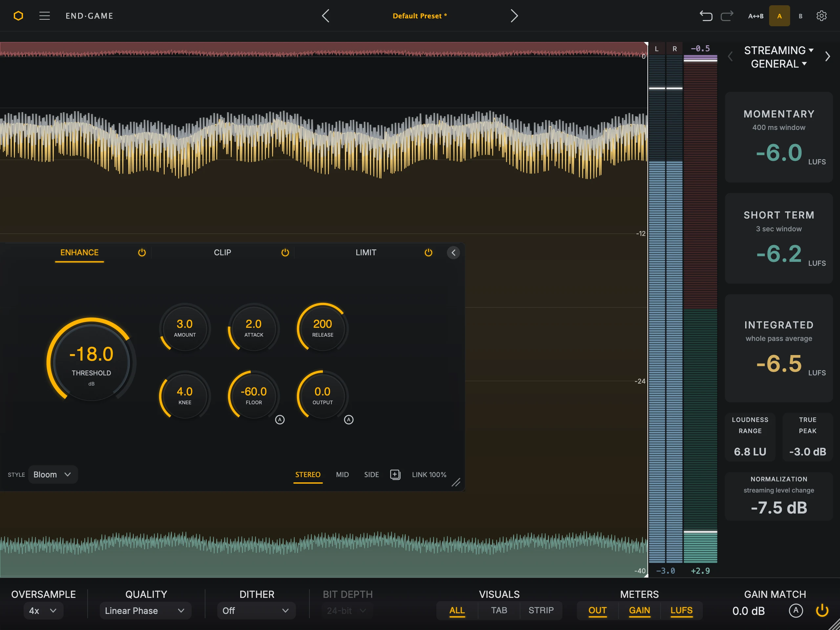Toggle Limit module power
The image size is (840, 630).
click(x=428, y=253)
